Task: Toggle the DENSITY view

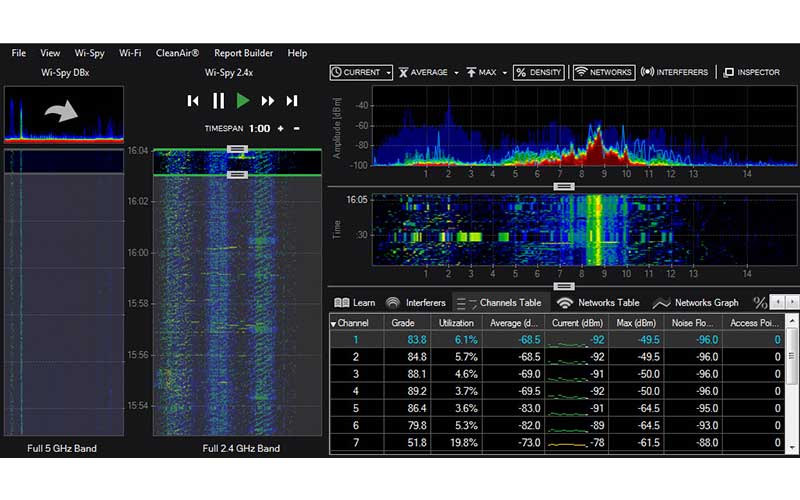Action: (539, 72)
